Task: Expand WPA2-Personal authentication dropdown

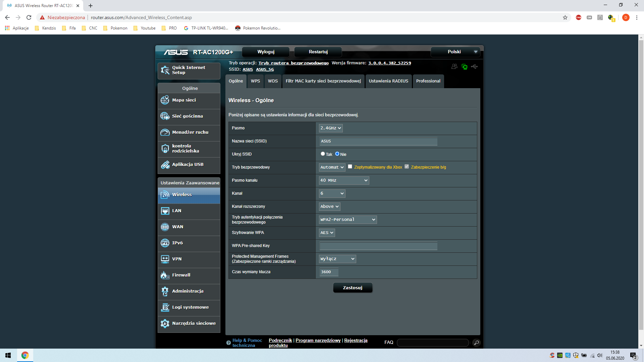Action: 347,220
